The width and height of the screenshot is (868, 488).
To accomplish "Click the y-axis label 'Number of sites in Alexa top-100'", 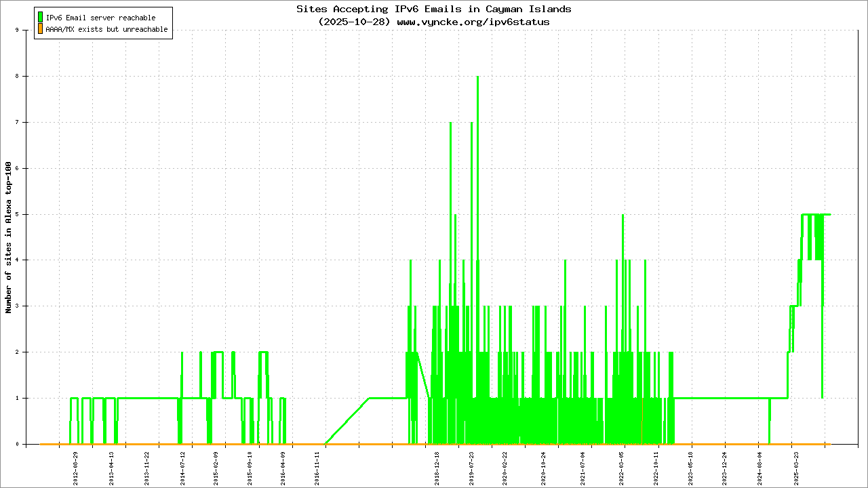I will [9, 237].
